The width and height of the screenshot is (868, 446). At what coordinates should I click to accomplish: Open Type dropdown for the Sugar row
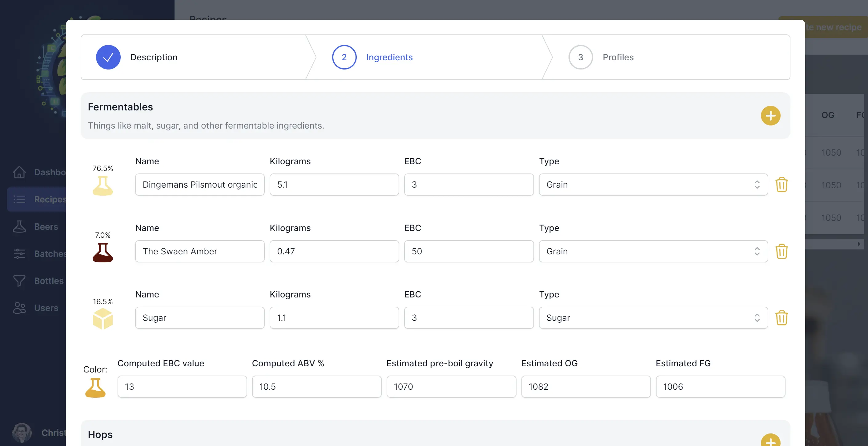tap(653, 318)
